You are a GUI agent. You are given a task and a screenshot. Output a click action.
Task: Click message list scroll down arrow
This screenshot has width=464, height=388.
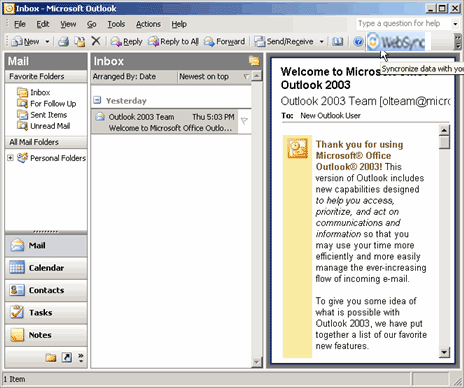click(x=256, y=362)
